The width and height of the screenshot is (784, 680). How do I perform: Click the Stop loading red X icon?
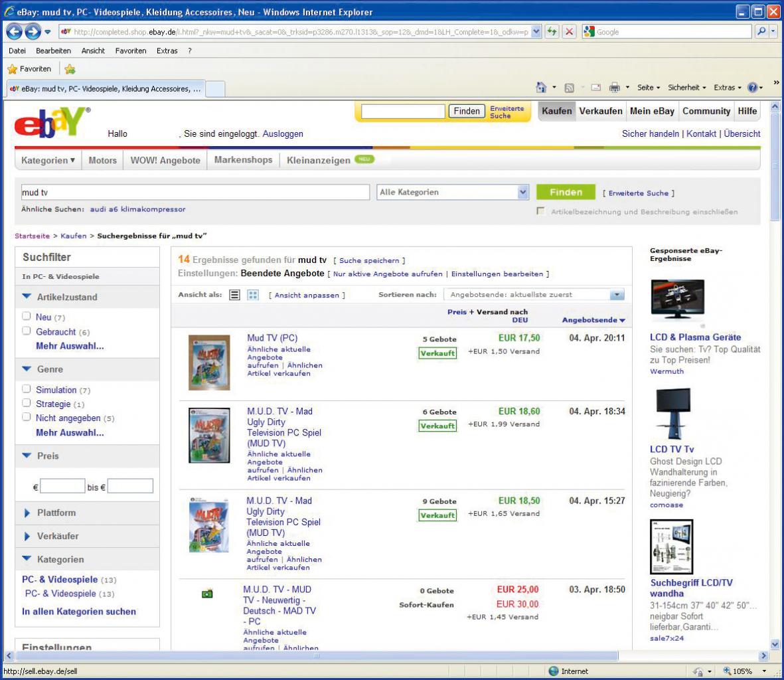[x=569, y=31]
